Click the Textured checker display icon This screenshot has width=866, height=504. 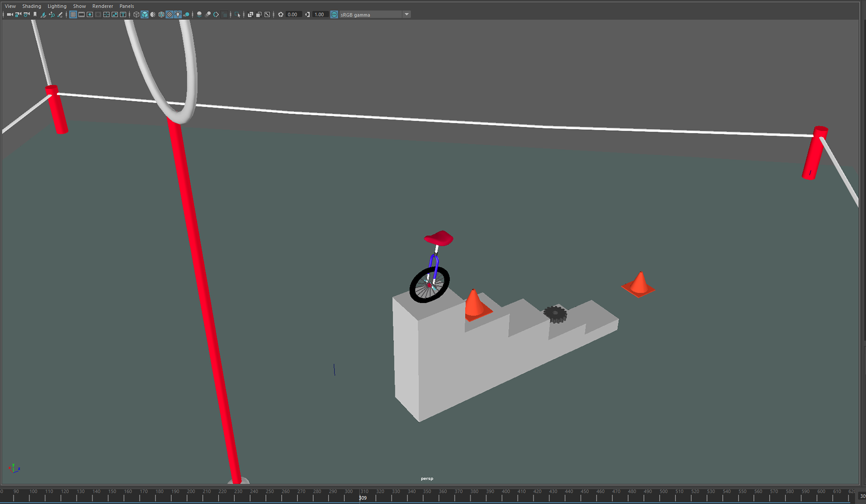click(x=170, y=14)
